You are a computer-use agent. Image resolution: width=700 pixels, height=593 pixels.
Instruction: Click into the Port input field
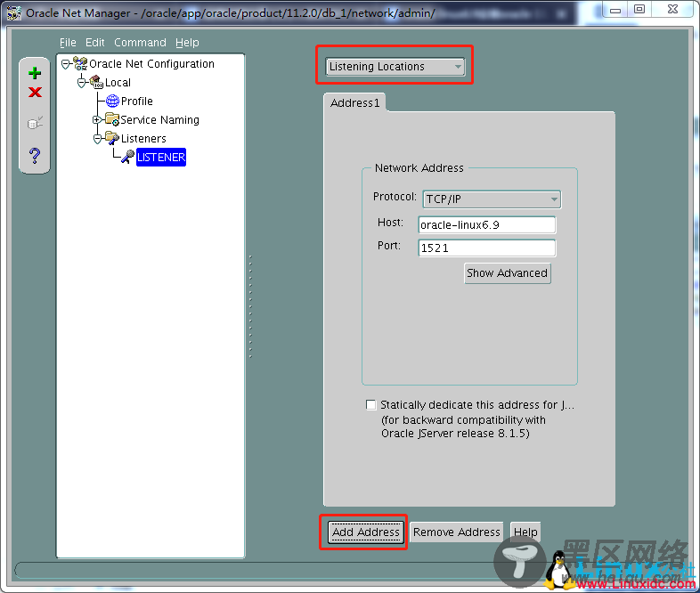(x=487, y=248)
